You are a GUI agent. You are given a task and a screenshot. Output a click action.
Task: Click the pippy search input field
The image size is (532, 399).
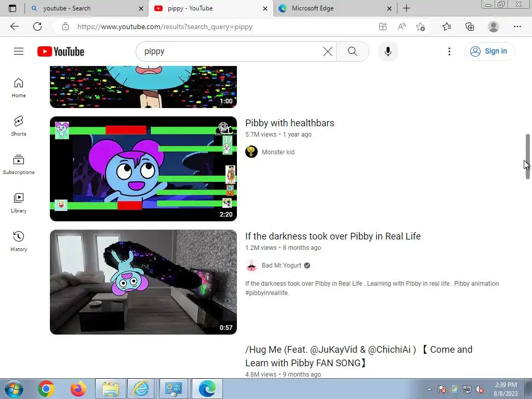(231, 51)
